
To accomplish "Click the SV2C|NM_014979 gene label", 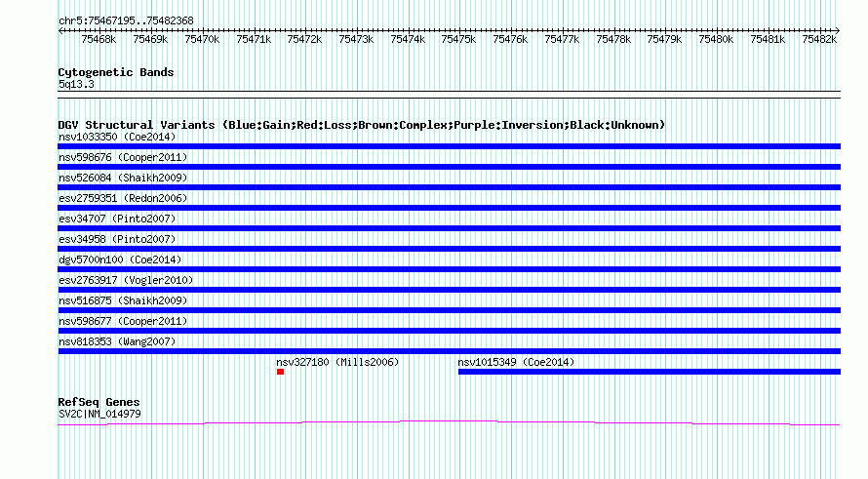I will (x=99, y=415).
